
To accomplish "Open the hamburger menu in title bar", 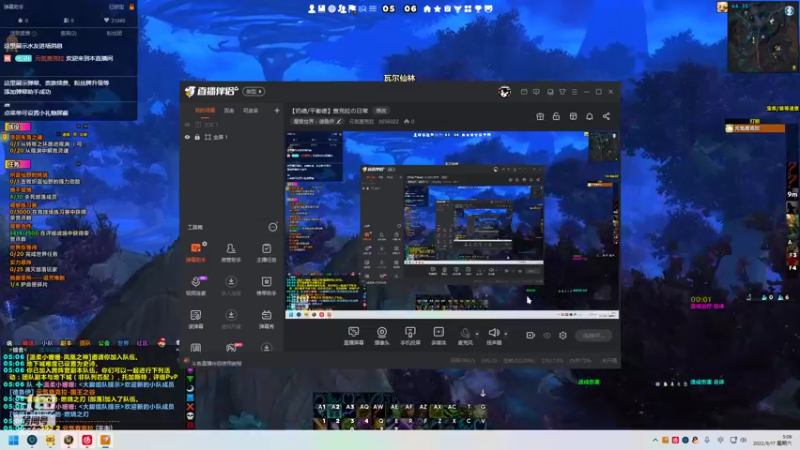I will click(574, 92).
